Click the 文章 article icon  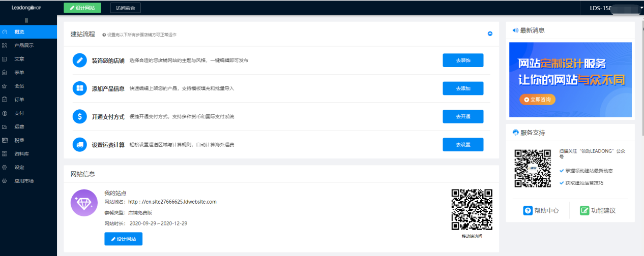click(5, 59)
